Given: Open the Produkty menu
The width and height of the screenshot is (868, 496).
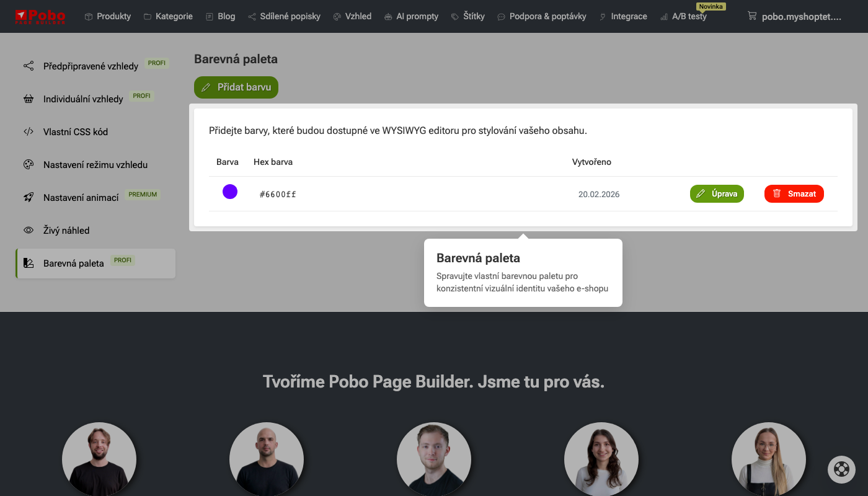Looking at the screenshot, I should [108, 16].
